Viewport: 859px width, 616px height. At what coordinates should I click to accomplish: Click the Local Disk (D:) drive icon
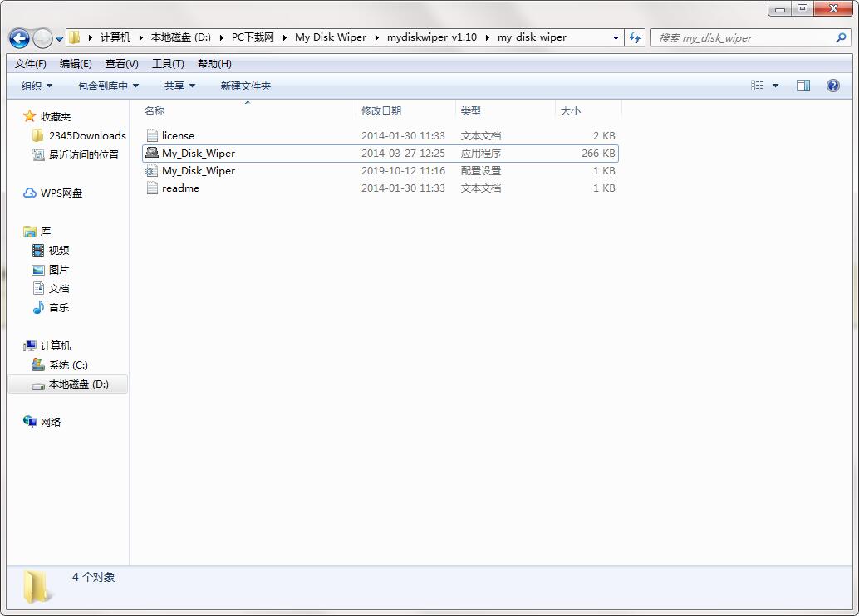click(x=38, y=385)
